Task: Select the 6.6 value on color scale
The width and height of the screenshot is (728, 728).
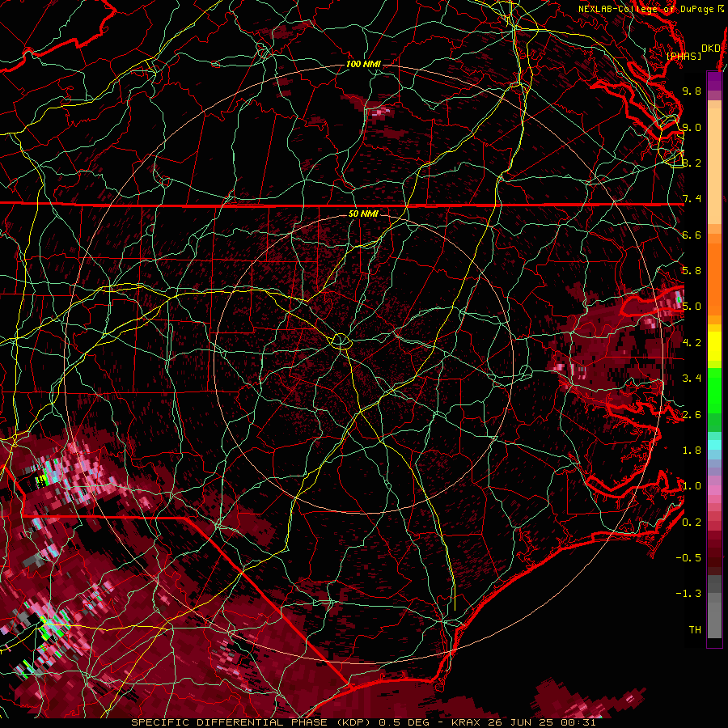Action: [x=692, y=235]
